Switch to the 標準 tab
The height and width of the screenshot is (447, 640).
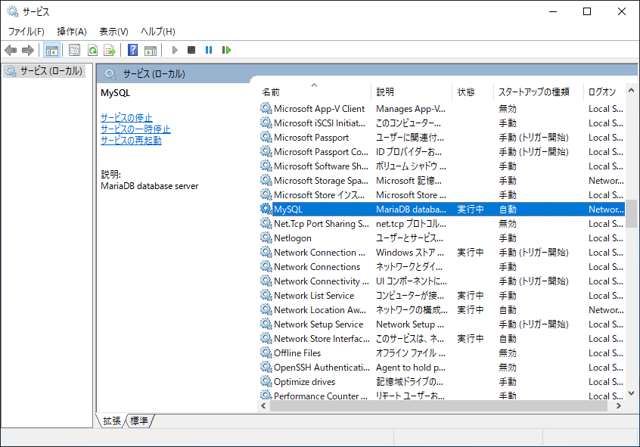pos(139,420)
